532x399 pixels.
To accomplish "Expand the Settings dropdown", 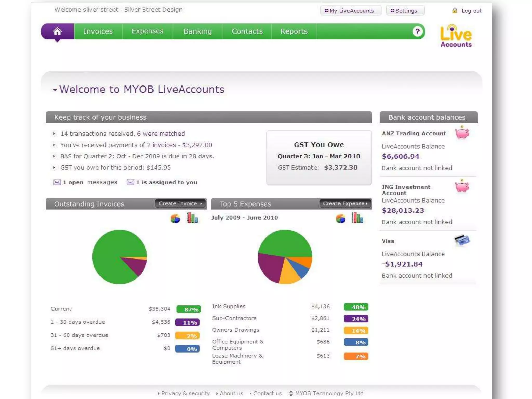I will 405,11.
